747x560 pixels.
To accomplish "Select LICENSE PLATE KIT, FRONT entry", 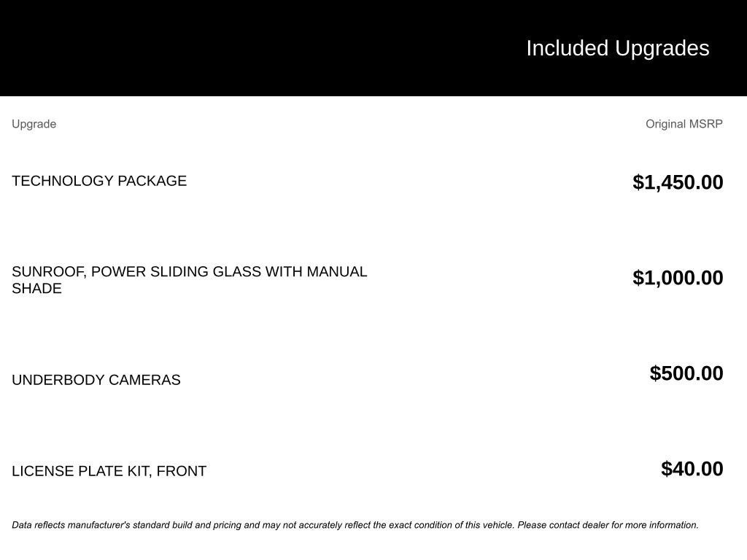I will [109, 471].
